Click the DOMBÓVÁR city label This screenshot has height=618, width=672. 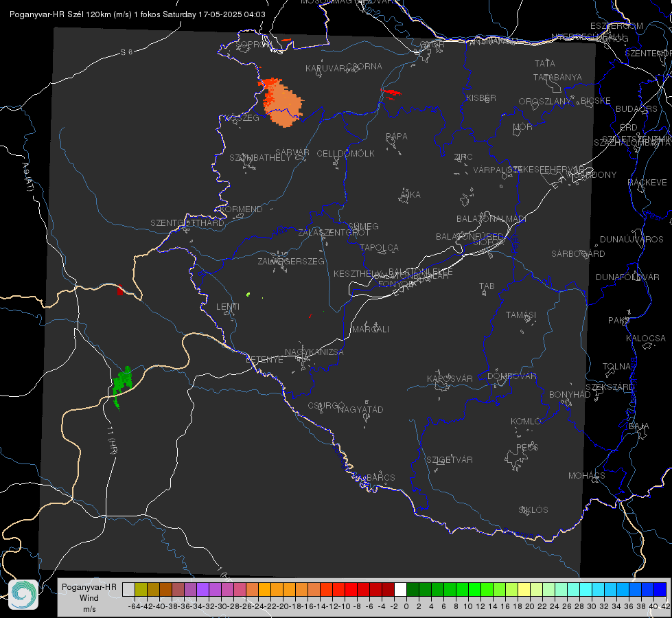click(511, 376)
